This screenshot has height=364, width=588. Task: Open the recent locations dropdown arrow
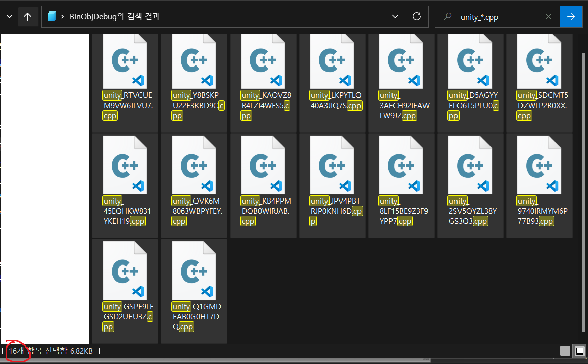coord(9,16)
